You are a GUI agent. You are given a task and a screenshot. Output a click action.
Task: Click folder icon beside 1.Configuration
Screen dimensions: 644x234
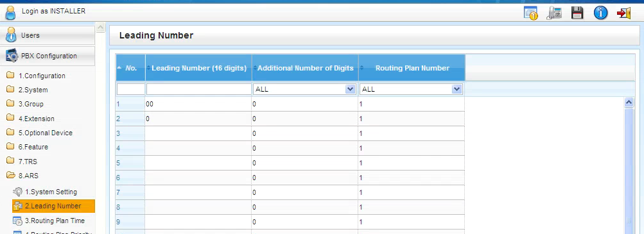[x=10, y=76]
